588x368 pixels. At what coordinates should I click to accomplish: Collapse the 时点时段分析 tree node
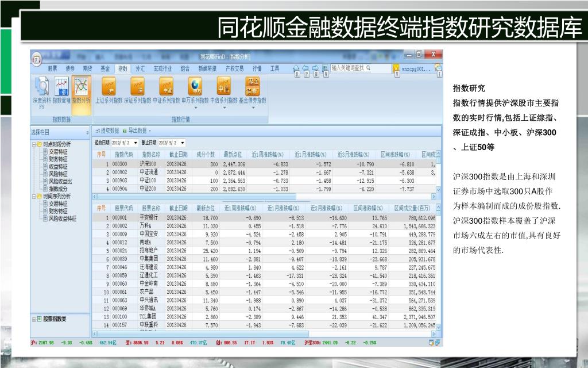(x=34, y=144)
